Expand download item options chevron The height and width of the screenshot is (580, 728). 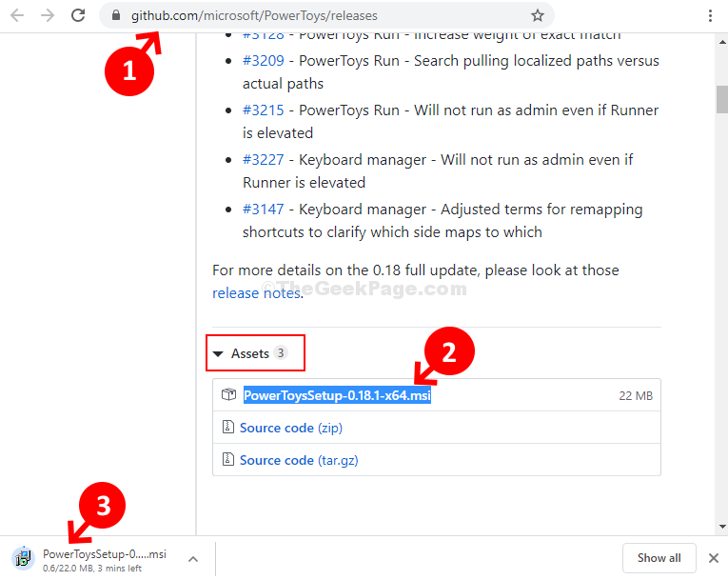tap(193, 559)
